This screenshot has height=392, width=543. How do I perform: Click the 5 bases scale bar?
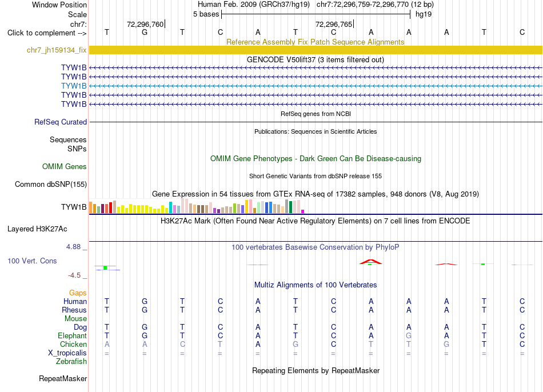pos(316,14)
